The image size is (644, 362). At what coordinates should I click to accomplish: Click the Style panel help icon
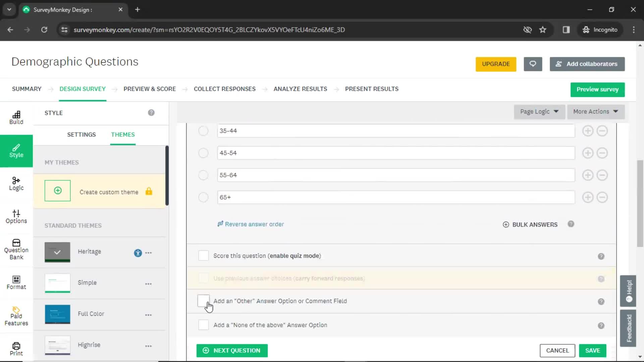coord(151,113)
